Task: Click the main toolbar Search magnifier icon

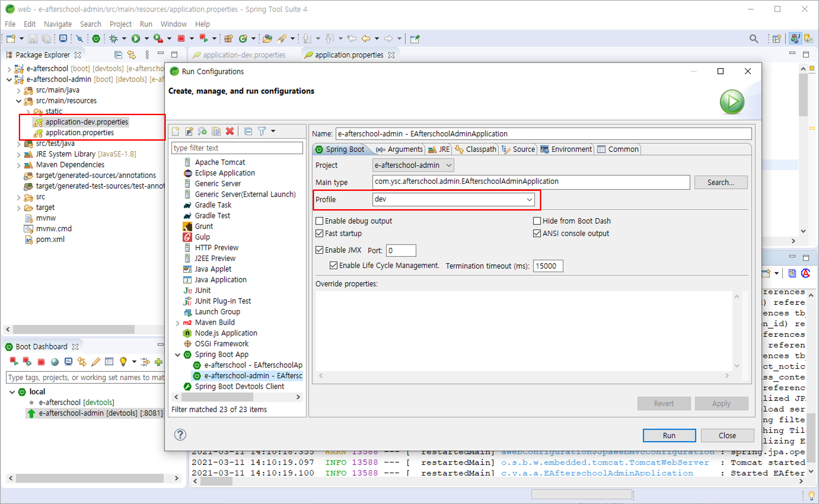Action: click(x=754, y=39)
